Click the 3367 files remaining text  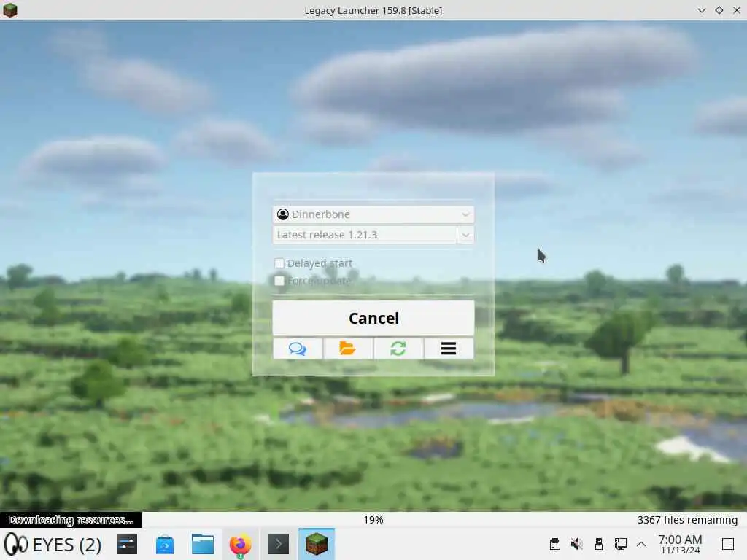coord(687,519)
